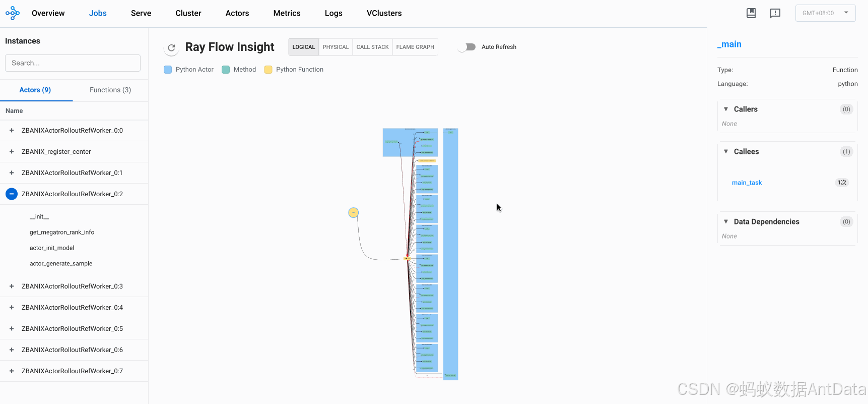
Task: Collapse the Callers section
Action: (x=726, y=109)
